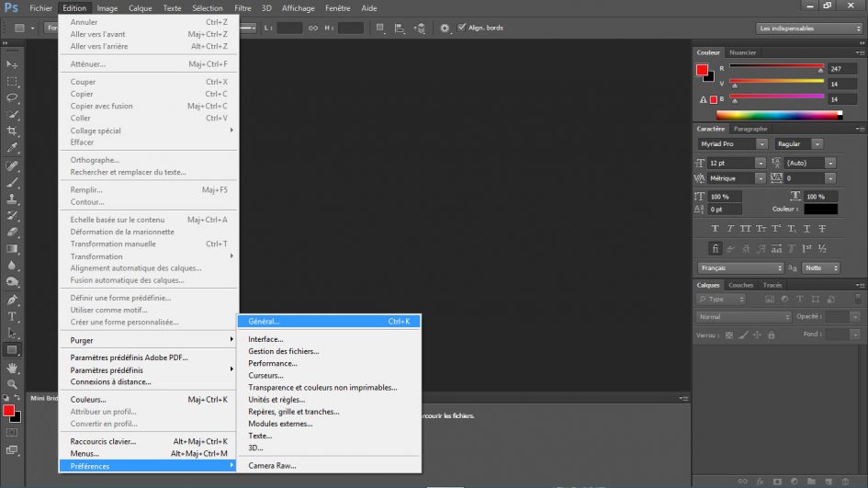Screen dimensions: 868x488
Task: Select the History Brush tool
Action: [12, 215]
